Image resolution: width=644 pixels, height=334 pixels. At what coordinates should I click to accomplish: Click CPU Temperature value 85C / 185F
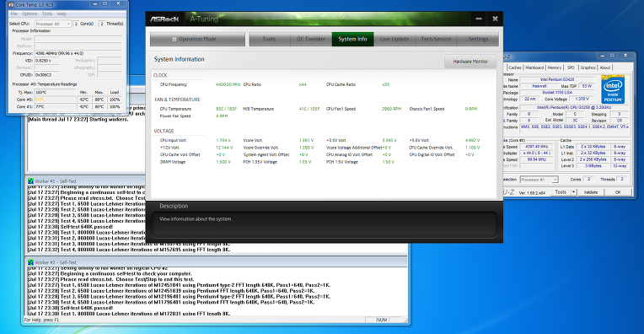pyautogui.click(x=226, y=109)
